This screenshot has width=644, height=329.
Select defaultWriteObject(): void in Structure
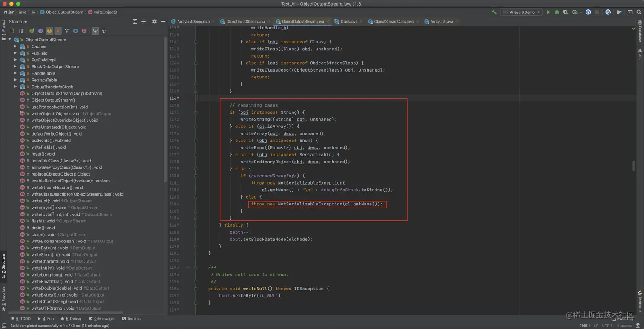click(57, 134)
